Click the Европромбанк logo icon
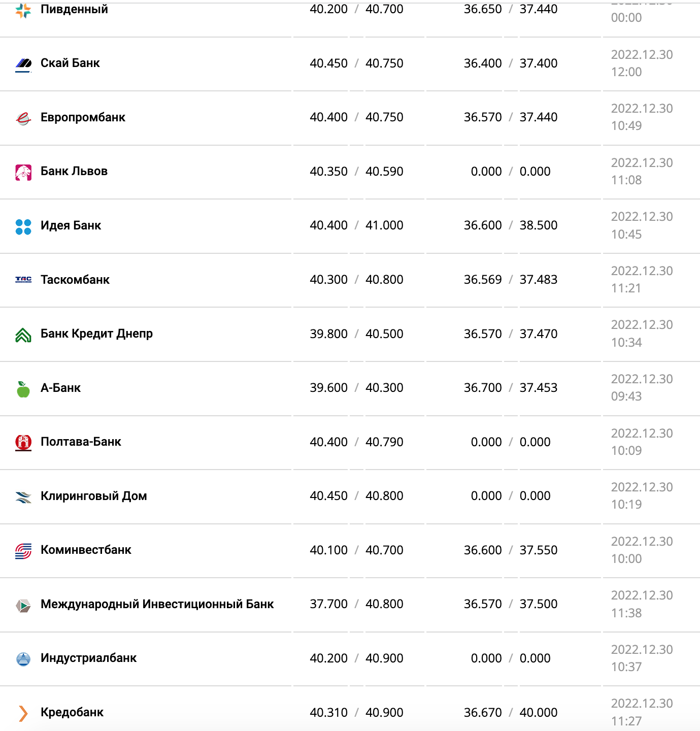This screenshot has width=700, height=731. pyautogui.click(x=23, y=118)
